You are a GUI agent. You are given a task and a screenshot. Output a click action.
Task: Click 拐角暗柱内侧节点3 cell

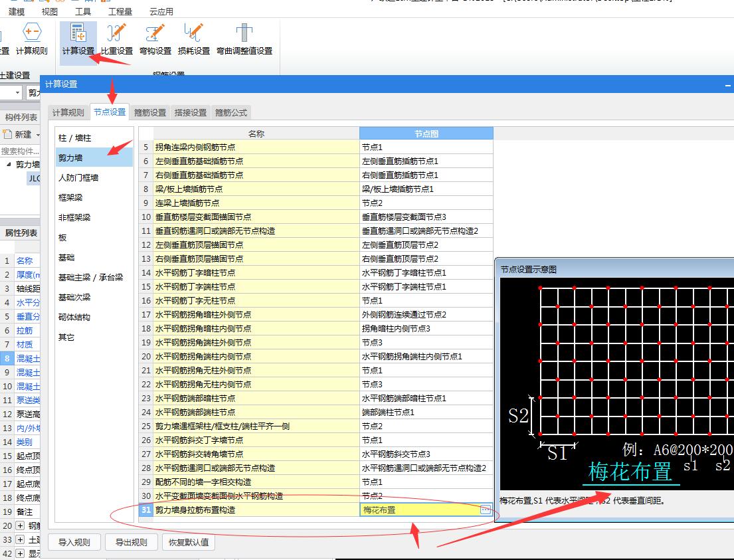[426, 329]
